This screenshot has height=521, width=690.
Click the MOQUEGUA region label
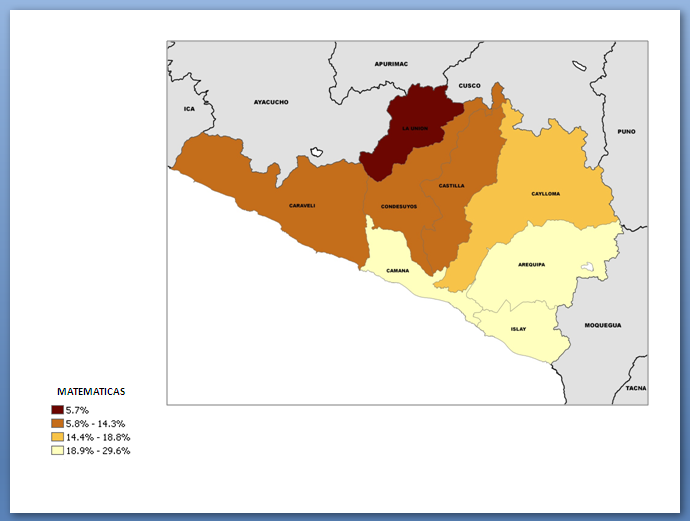coord(603,325)
